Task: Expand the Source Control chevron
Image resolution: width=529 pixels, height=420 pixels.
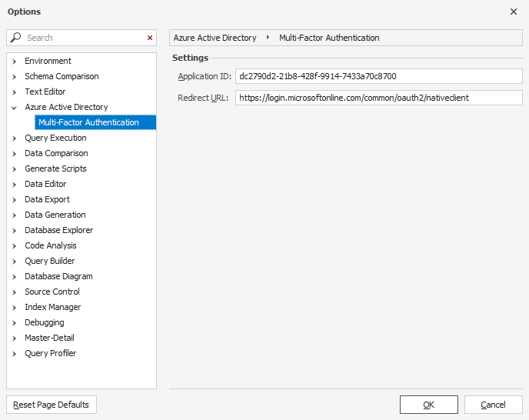Action: pos(14,292)
